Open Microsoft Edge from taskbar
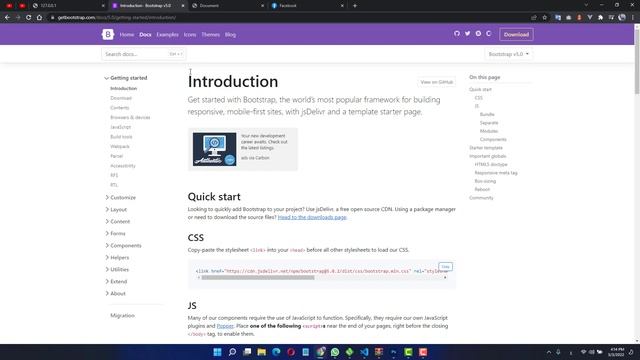The height and width of the screenshot is (360, 640). [x=276, y=352]
